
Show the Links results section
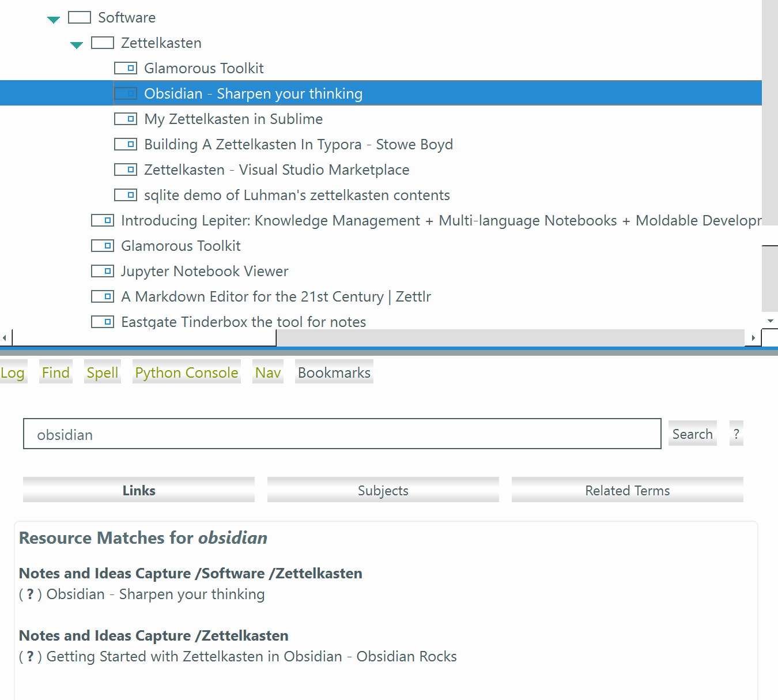(x=139, y=490)
